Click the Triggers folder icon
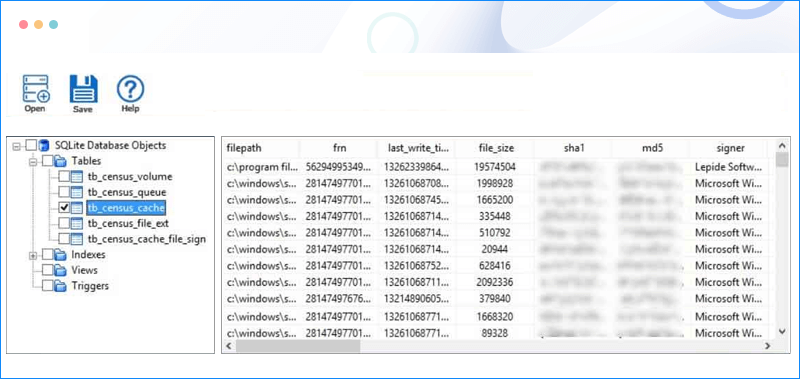 click(x=61, y=286)
